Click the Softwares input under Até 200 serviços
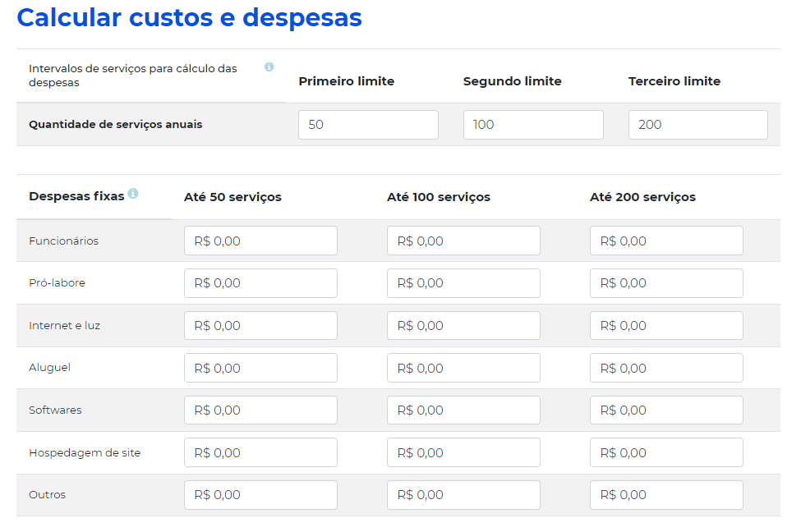This screenshot has width=787, height=532. tap(665, 410)
